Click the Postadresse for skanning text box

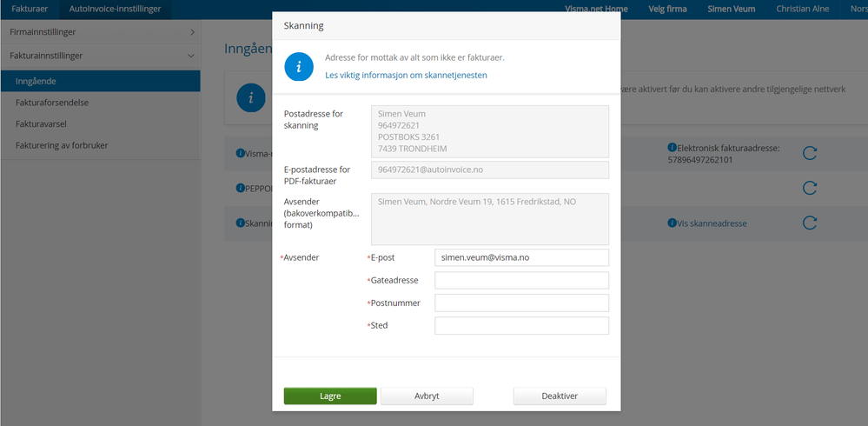(x=490, y=132)
